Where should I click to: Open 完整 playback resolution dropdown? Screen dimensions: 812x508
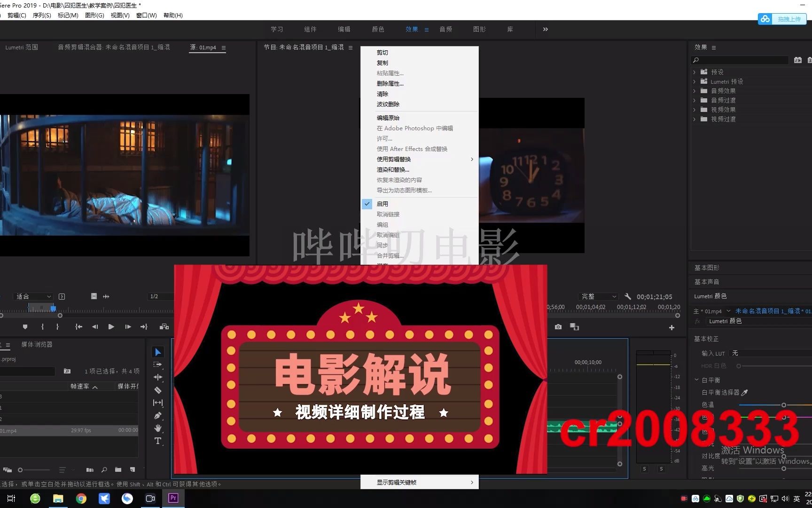pyautogui.click(x=598, y=296)
